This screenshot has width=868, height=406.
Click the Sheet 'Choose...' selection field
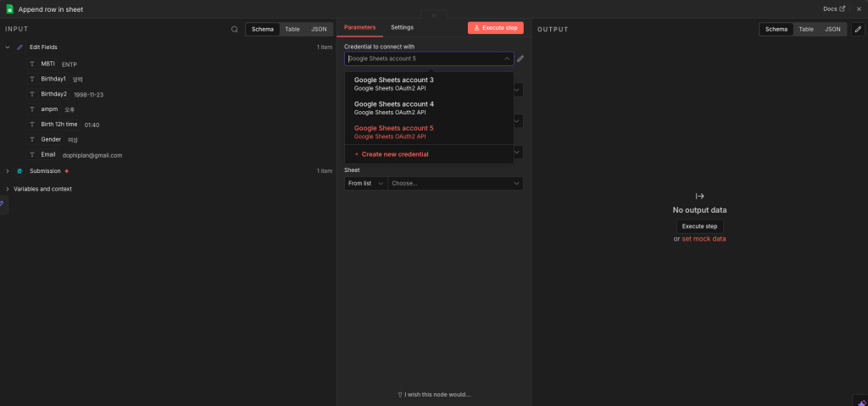pyautogui.click(x=454, y=183)
